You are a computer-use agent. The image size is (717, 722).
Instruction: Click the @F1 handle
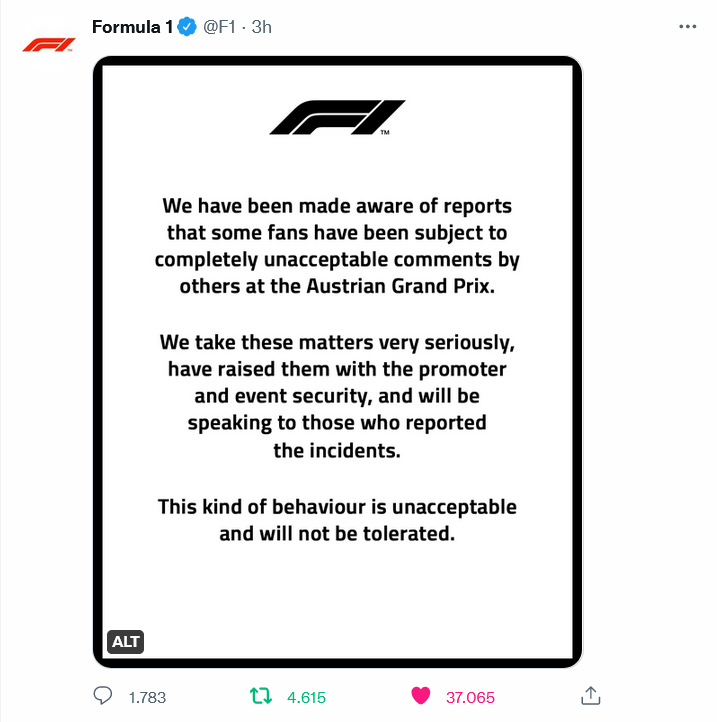[x=222, y=28]
